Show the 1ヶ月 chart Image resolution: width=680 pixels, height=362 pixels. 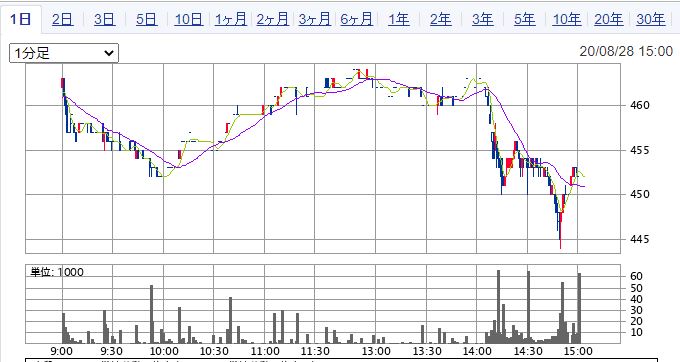pos(231,19)
